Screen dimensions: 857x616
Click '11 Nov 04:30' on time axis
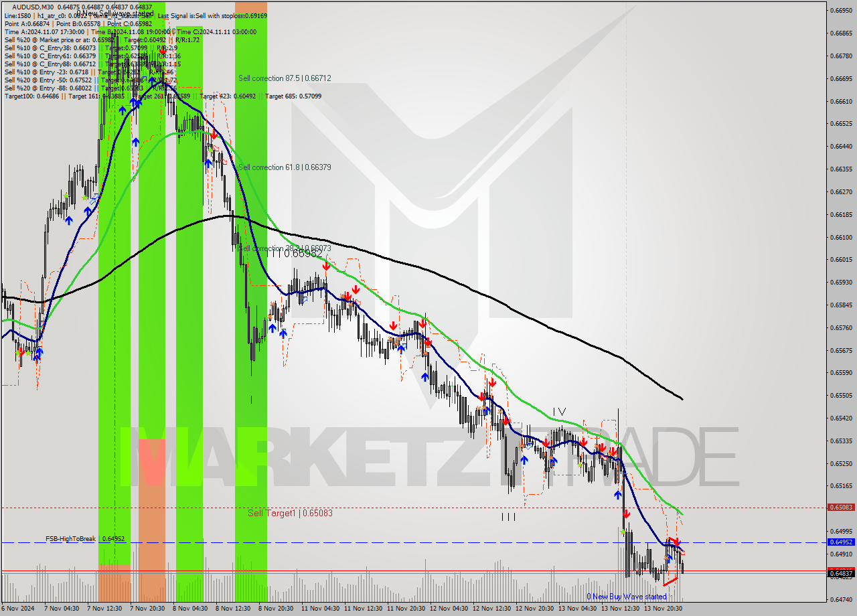[x=320, y=609]
